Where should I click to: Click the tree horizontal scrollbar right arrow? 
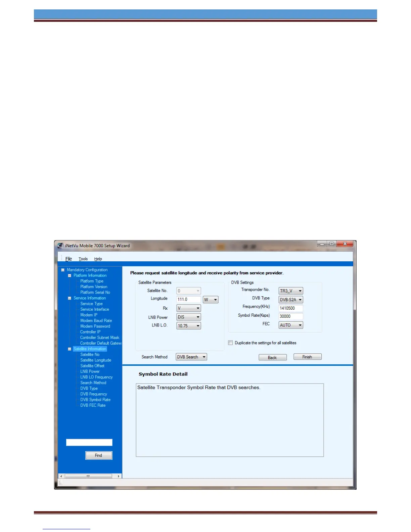point(119,476)
